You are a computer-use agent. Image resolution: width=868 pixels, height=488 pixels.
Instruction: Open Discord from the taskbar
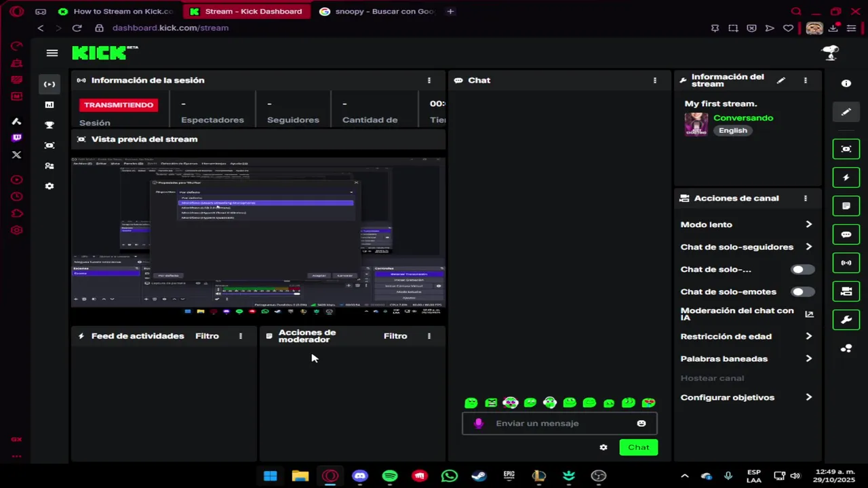[360, 476]
